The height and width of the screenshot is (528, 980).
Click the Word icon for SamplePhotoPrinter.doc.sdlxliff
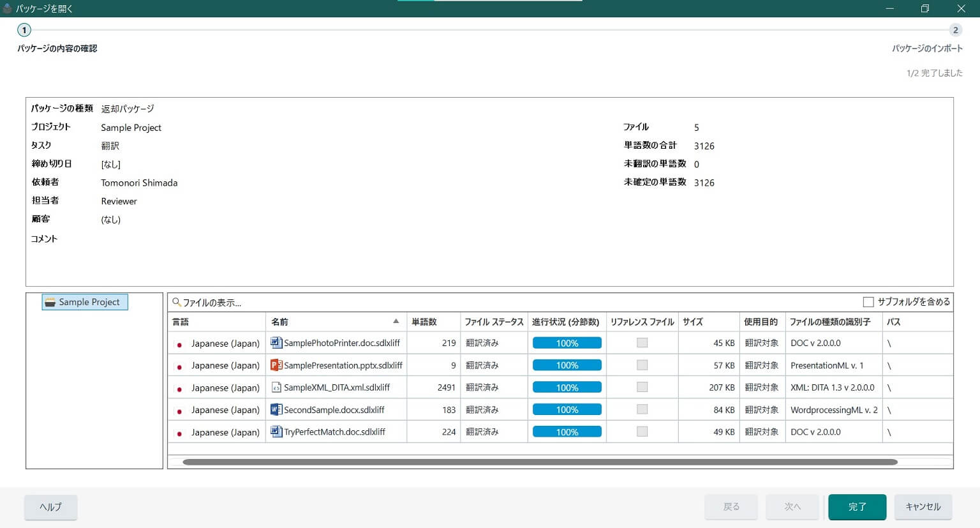click(276, 343)
